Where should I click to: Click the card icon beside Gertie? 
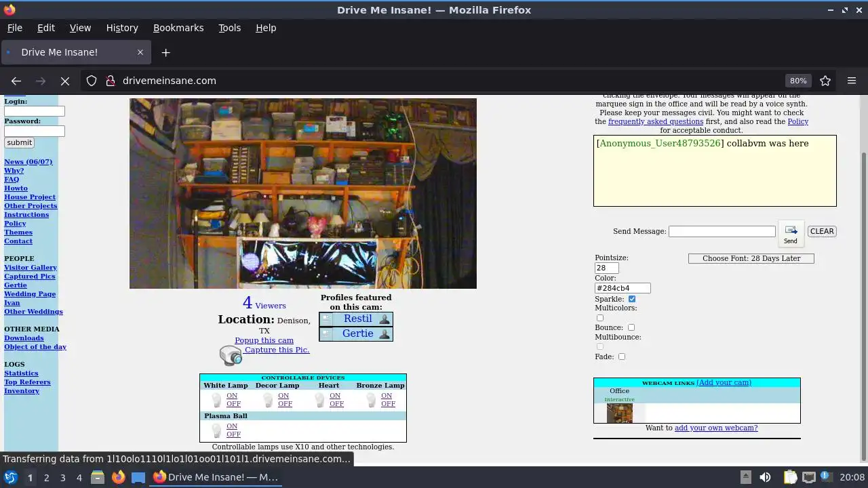[x=326, y=334]
